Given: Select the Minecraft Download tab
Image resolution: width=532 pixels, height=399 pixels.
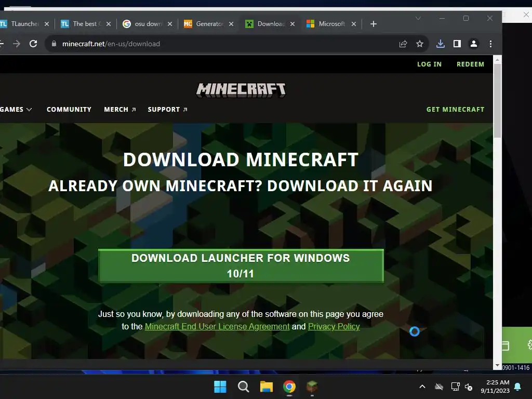Looking at the screenshot, I should coord(265,24).
